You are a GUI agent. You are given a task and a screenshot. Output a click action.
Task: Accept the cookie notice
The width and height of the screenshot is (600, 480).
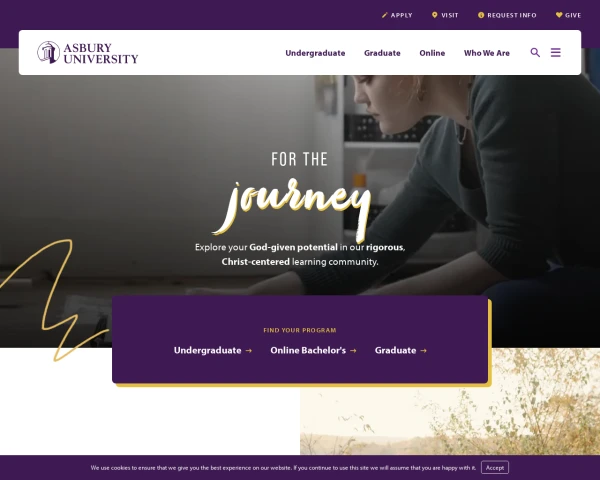(x=495, y=467)
